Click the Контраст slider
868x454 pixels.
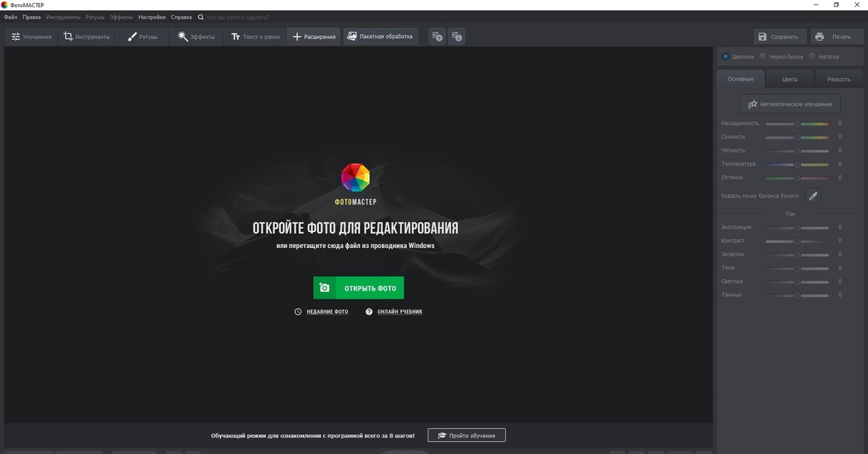(x=797, y=241)
